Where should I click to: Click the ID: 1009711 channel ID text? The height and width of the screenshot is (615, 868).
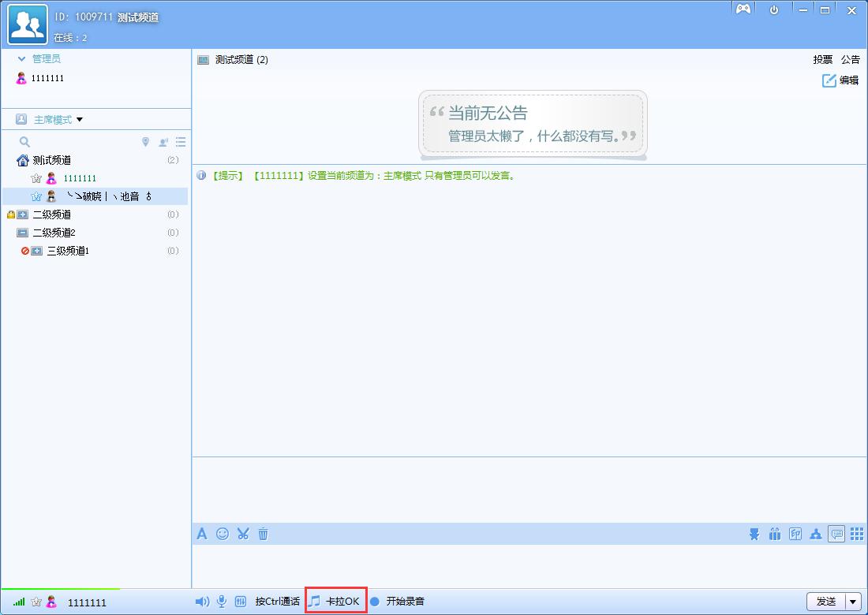[84, 17]
